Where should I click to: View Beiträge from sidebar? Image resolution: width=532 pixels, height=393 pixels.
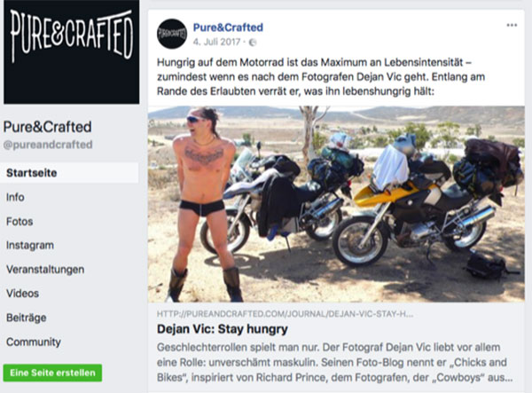click(26, 318)
